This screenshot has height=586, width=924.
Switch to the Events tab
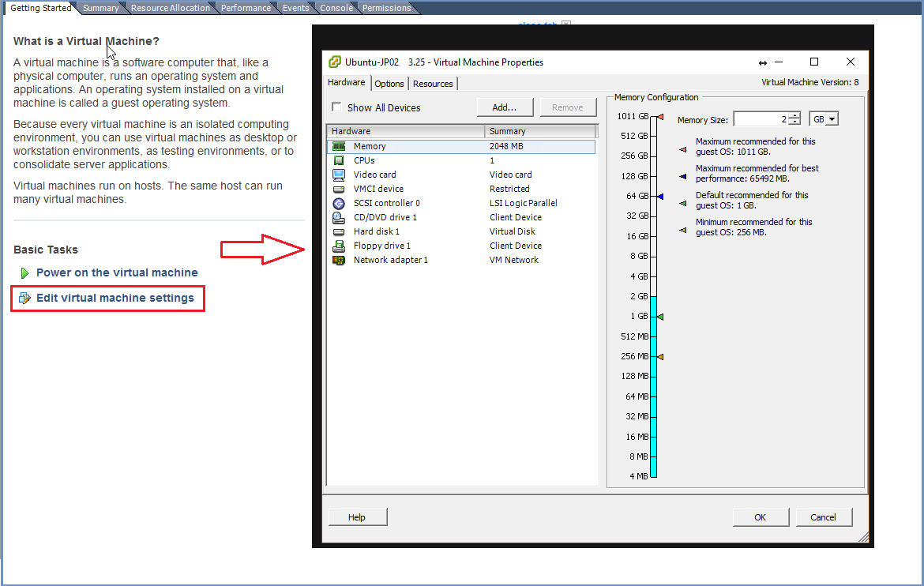[296, 8]
